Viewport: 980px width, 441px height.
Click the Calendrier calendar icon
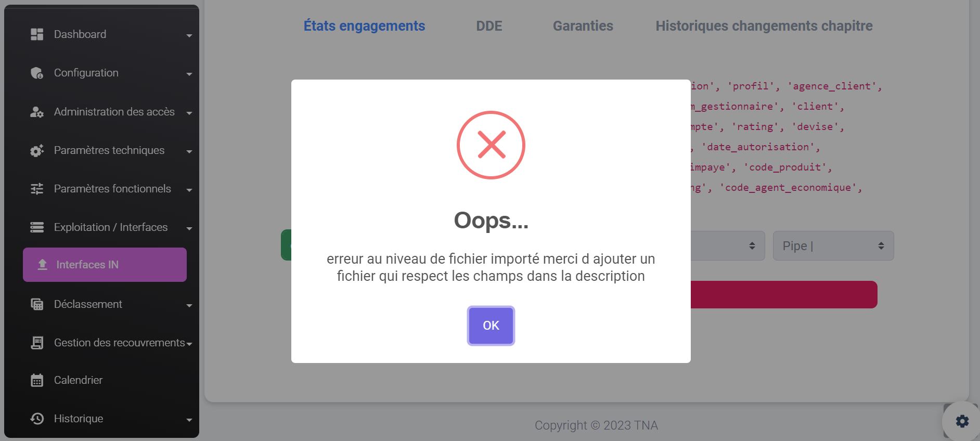(x=37, y=380)
